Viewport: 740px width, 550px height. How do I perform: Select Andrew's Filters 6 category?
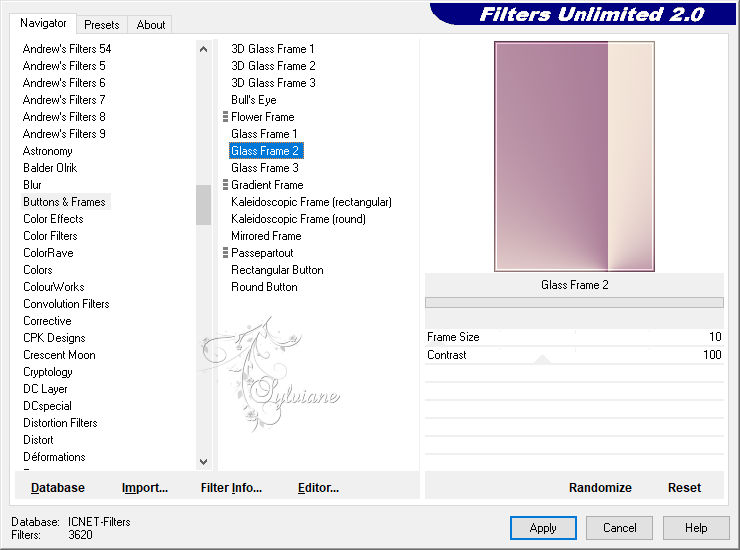click(64, 83)
